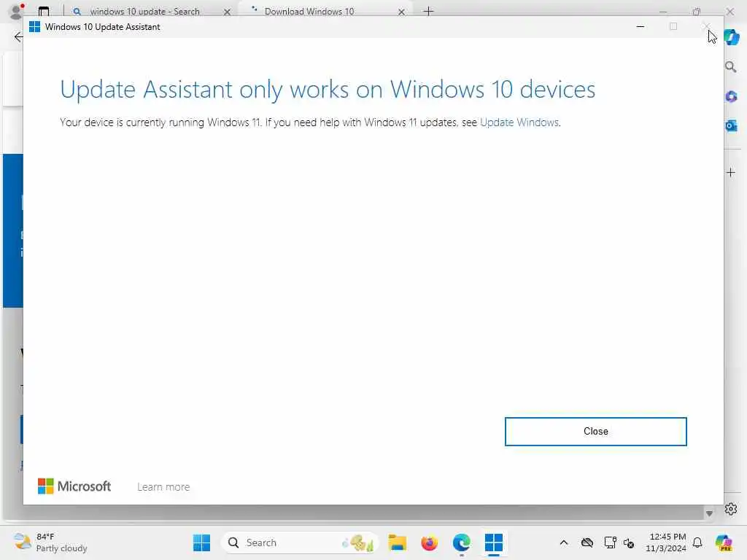Screen dimensions: 747x560
Task: Click the Update Assistant title bar Windows icon
Action: tap(34, 27)
